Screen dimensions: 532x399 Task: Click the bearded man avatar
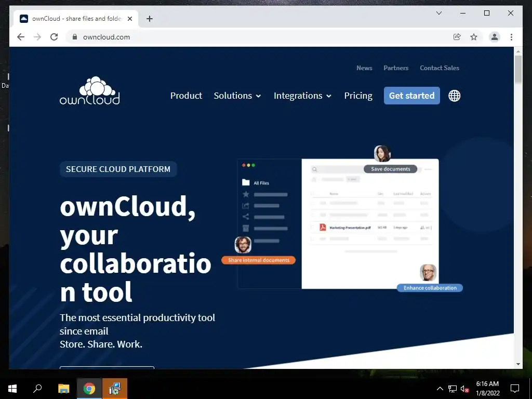243,245
